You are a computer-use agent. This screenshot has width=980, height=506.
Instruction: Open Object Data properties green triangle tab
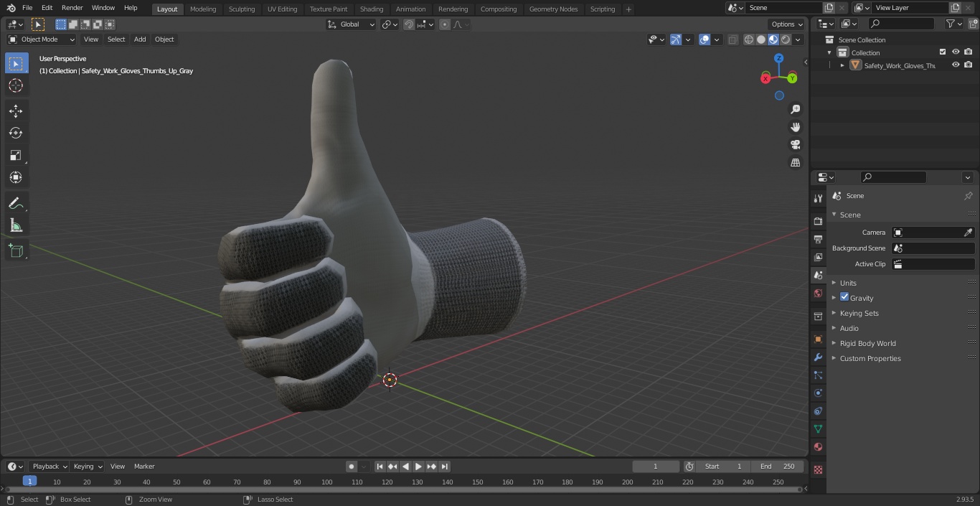(818, 428)
